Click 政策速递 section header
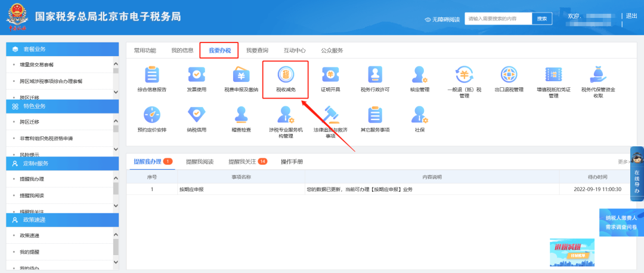This screenshot has width=644, height=273. [x=63, y=220]
